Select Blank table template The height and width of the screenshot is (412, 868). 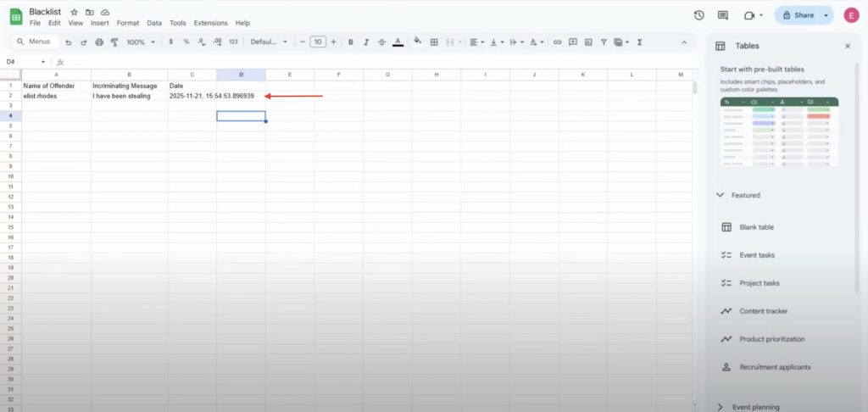(756, 227)
